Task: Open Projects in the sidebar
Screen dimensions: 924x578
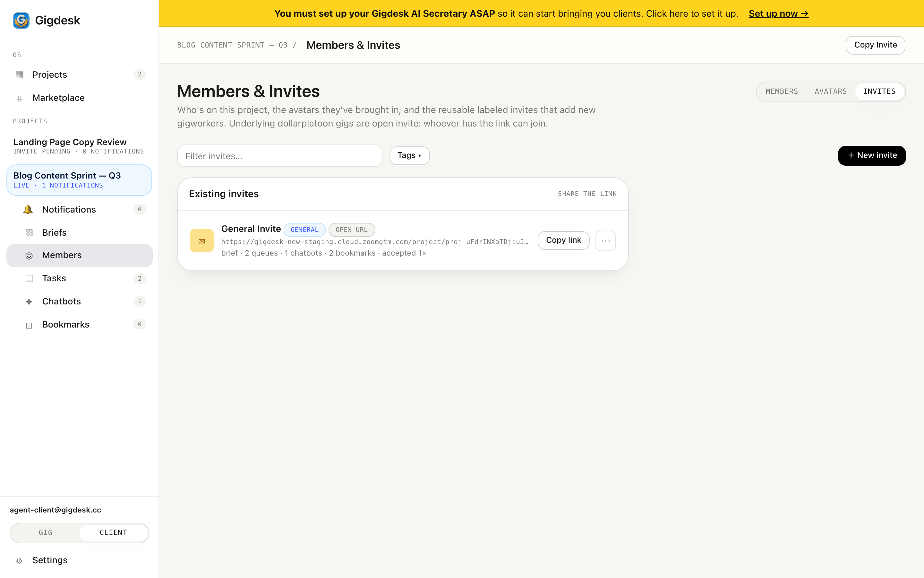Action: [80, 74]
